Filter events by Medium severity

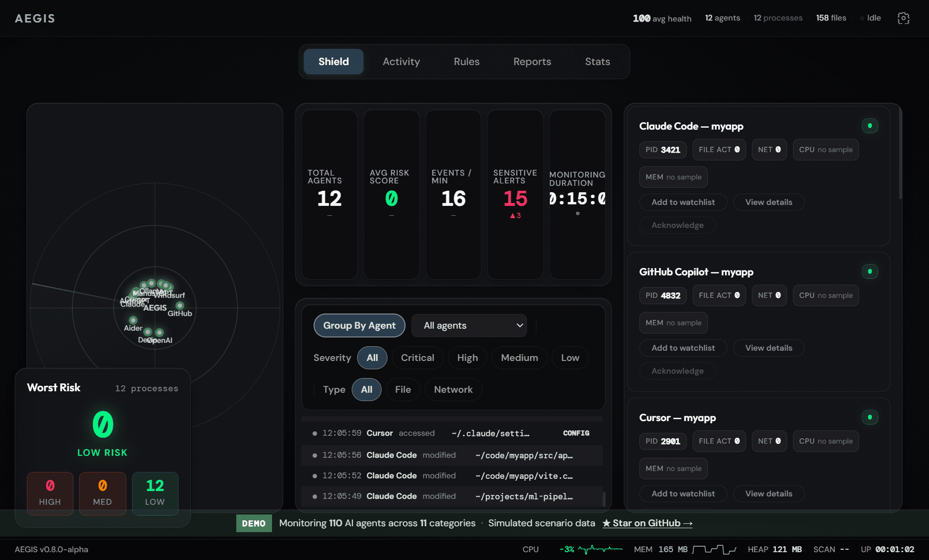click(x=520, y=358)
